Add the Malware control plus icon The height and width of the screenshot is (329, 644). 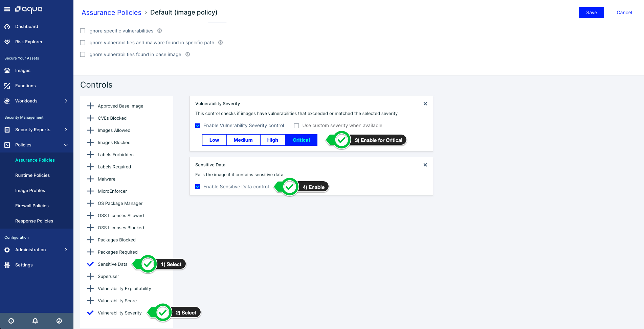(x=90, y=179)
